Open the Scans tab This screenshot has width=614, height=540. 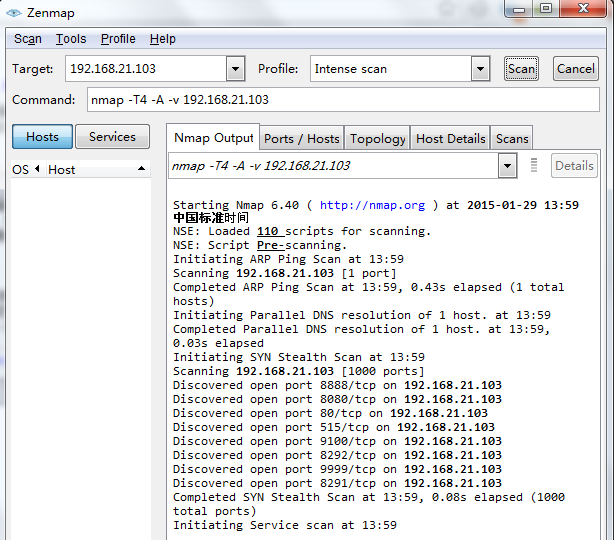[512, 139]
